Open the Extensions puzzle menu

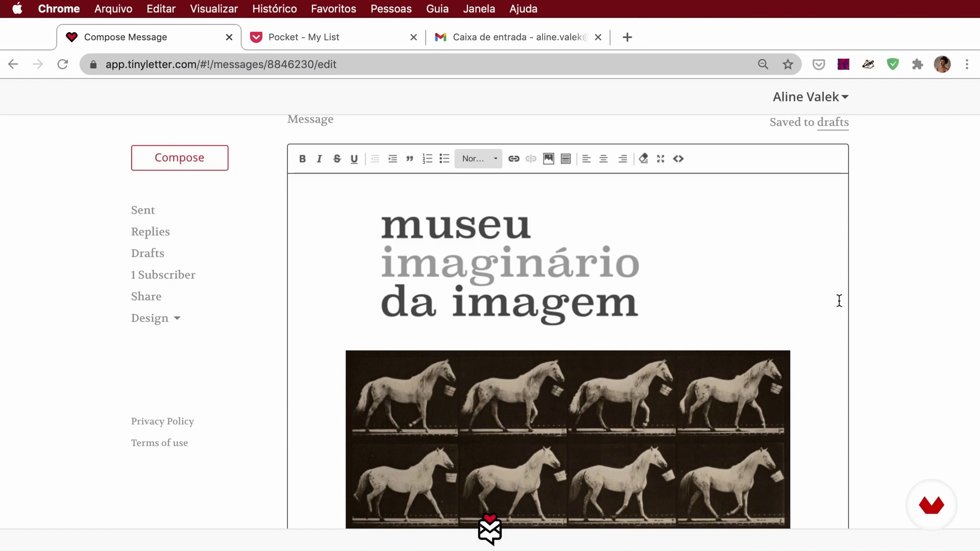pyautogui.click(x=917, y=64)
